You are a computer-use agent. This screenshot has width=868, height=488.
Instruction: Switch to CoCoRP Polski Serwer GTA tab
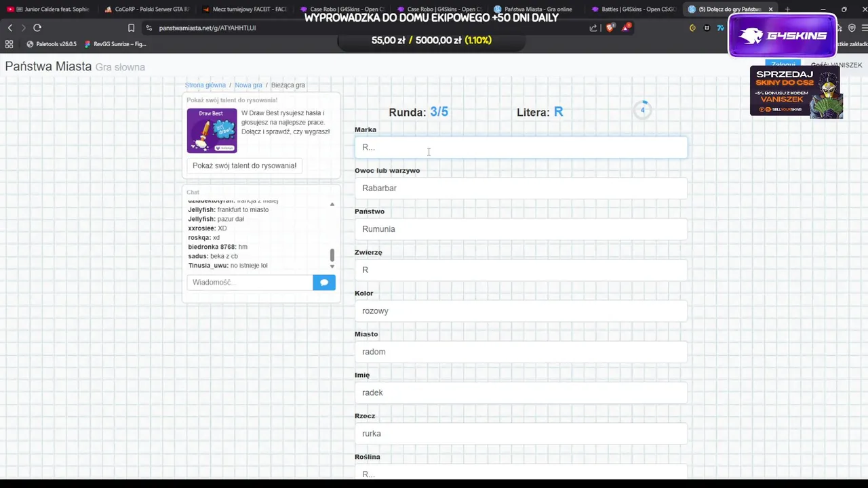146,9
